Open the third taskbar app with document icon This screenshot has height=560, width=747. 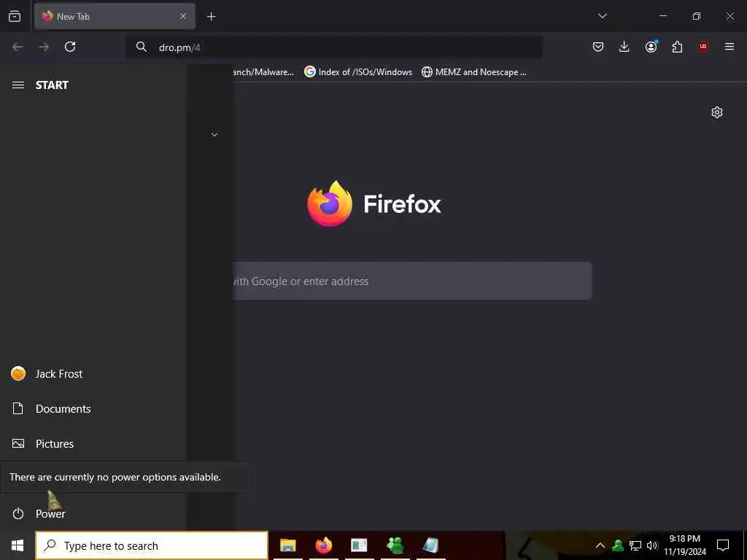point(359,545)
